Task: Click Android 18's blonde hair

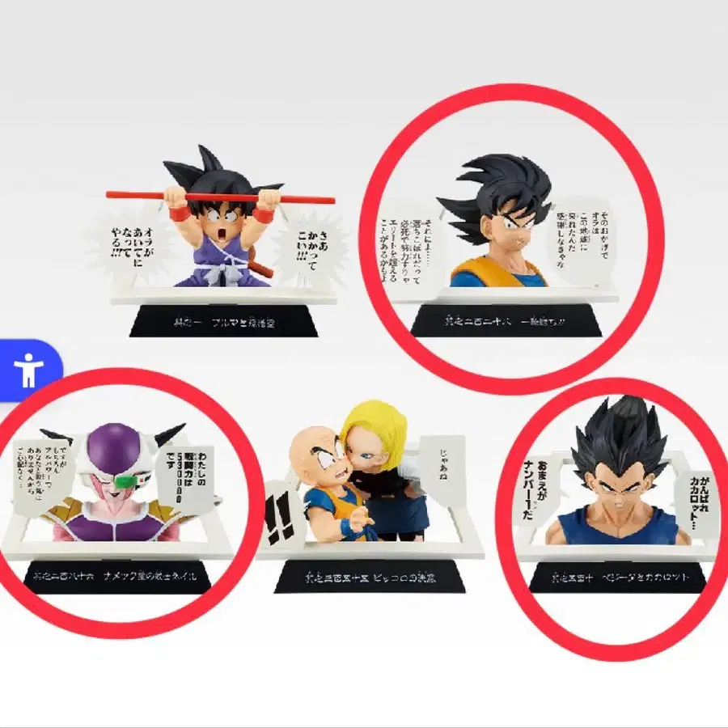Action: coord(375,429)
